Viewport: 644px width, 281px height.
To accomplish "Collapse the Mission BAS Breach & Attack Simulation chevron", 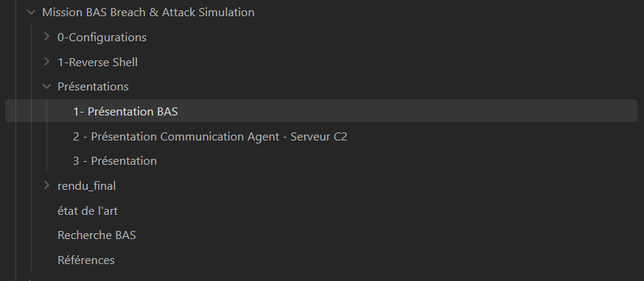I will tap(31, 13).
